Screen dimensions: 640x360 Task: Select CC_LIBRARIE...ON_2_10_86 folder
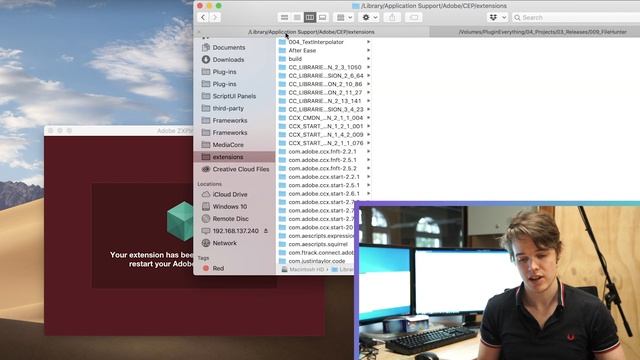[325, 84]
